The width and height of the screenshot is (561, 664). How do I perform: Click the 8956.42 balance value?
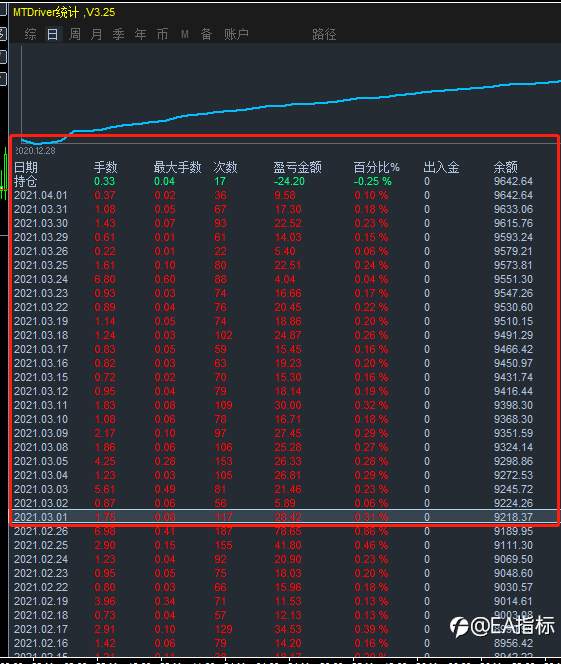[x=513, y=642]
